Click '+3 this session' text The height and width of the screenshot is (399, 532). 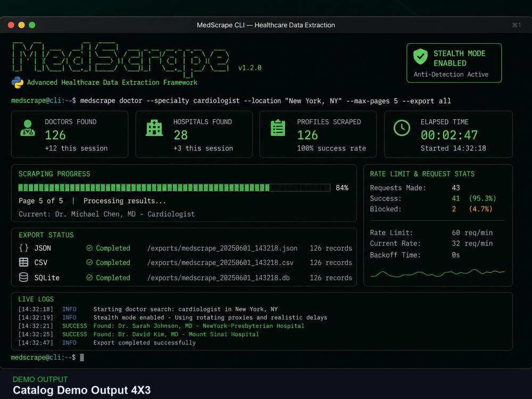[203, 148]
